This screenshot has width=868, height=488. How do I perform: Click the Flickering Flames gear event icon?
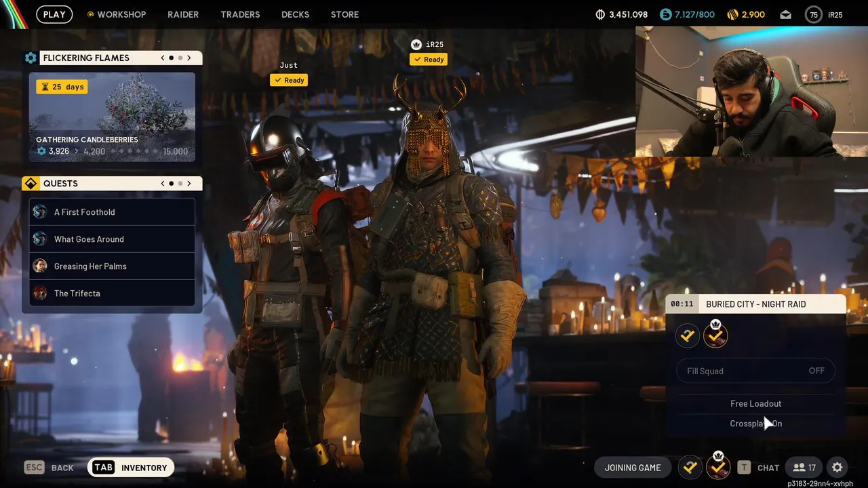click(x=31, y=58)
